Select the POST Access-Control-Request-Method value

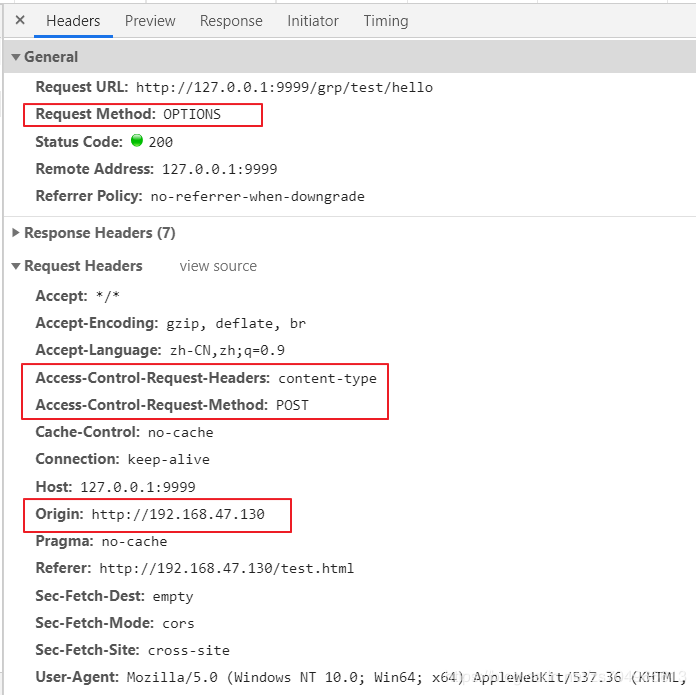coord(292,405)
